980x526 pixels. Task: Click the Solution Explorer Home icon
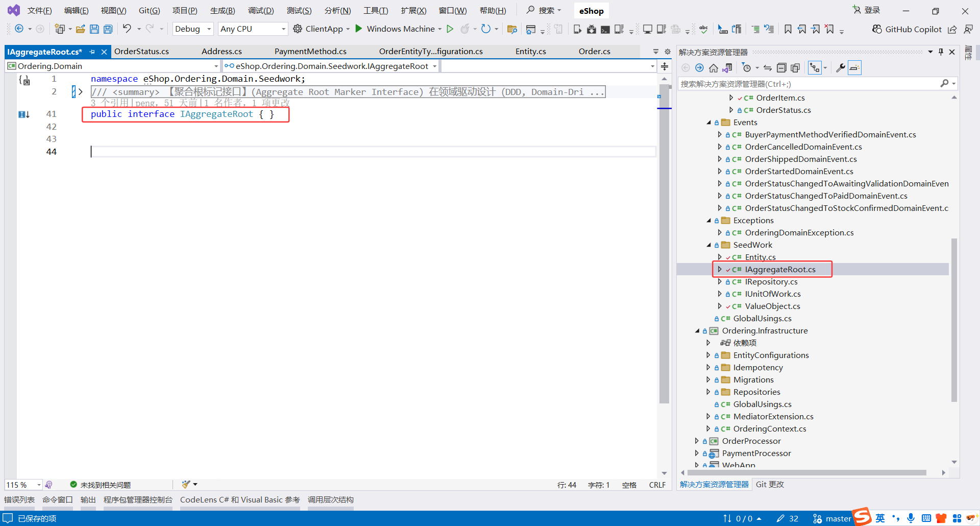pyautogui.click(x=714, y=68)
